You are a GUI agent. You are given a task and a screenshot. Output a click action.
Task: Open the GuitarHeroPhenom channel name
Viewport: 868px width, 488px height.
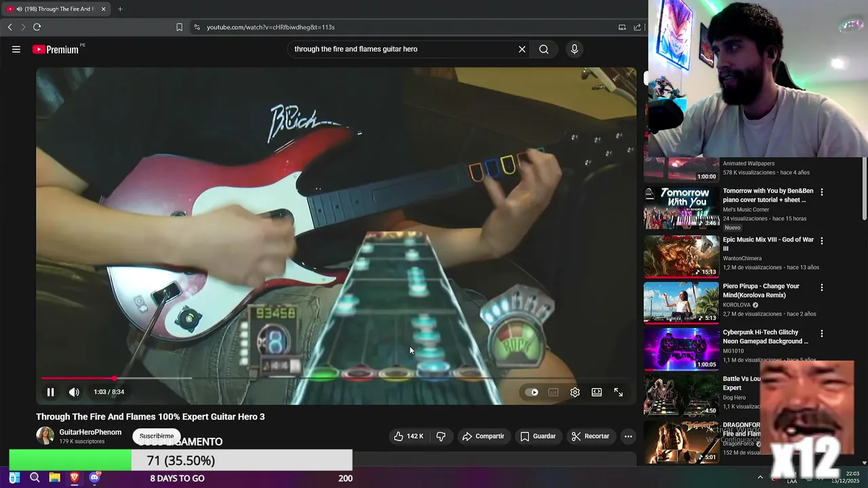(90, 432)
